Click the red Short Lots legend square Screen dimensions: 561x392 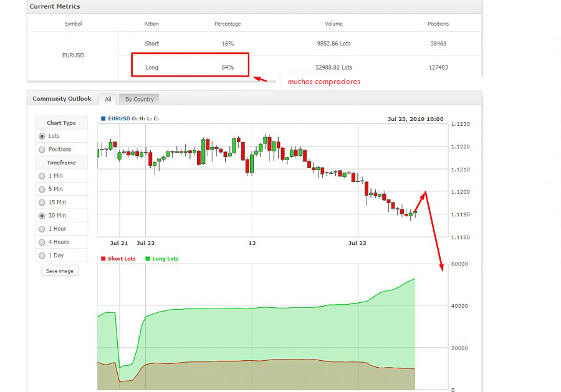pos(103,259)
